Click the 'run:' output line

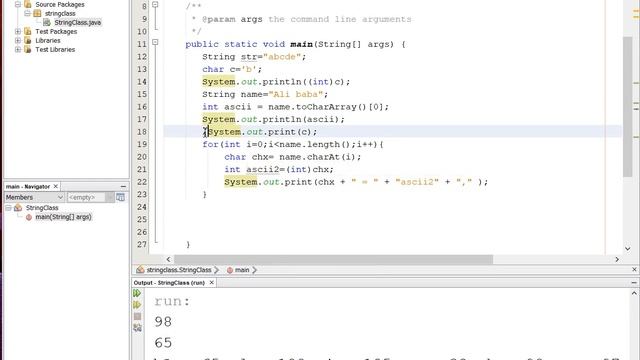coord(172,301)
